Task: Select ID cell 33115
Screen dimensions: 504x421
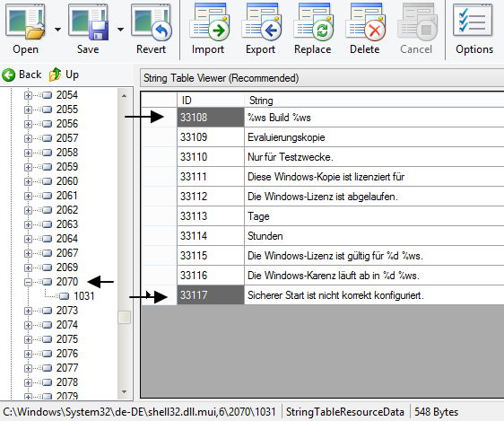Action: [211, 256]
